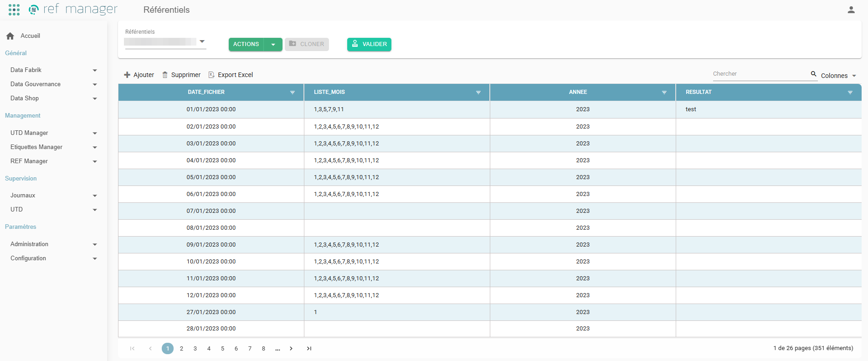
Task: Click the CLONER button
Action: tap(307, 44)
